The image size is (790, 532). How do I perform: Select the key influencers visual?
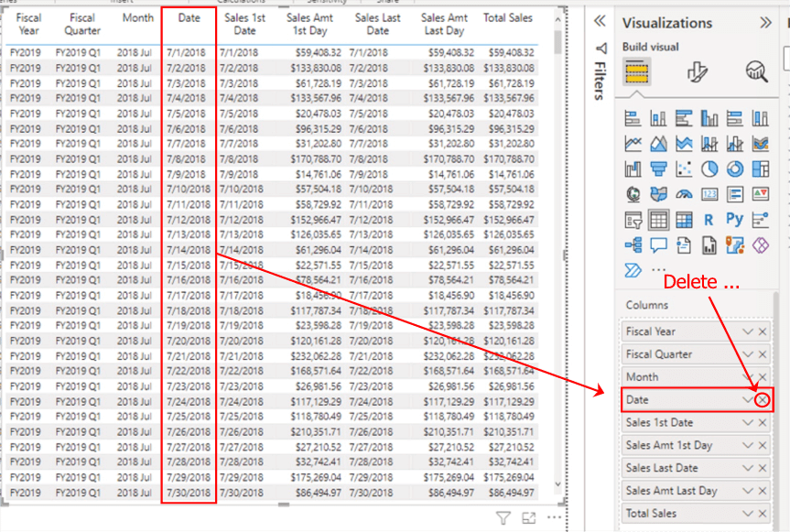click(x=761, y=220)
